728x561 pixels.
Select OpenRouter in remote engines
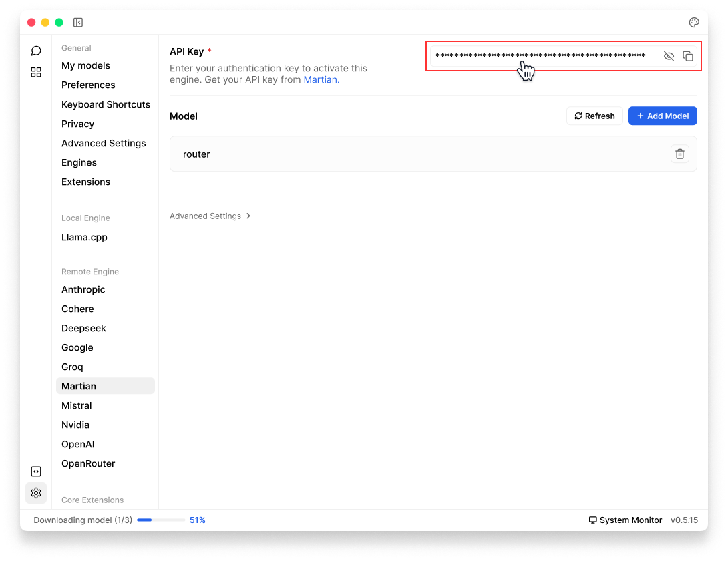pyautogui.click(x=88, y=463)
